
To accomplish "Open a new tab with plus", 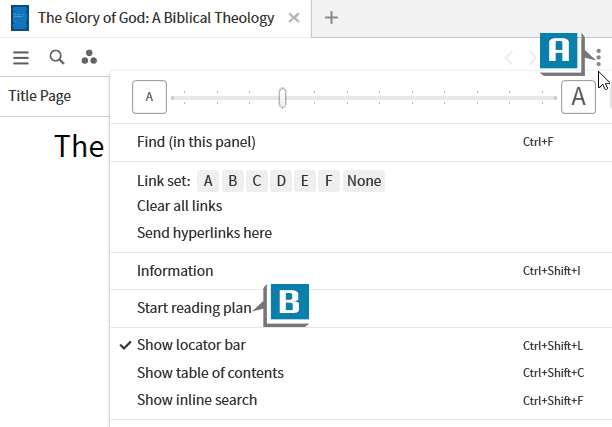I will [x=332, y=18].
